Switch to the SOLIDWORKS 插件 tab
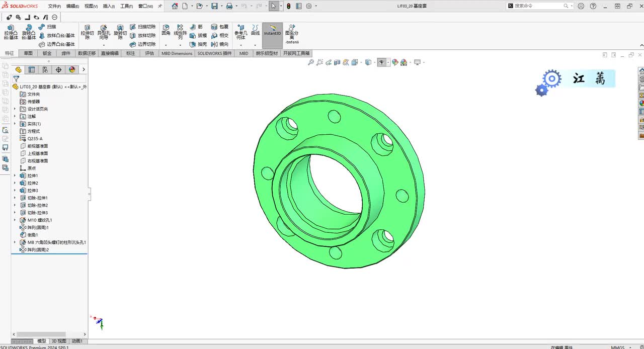644x349 pixels. click(215, 53)
